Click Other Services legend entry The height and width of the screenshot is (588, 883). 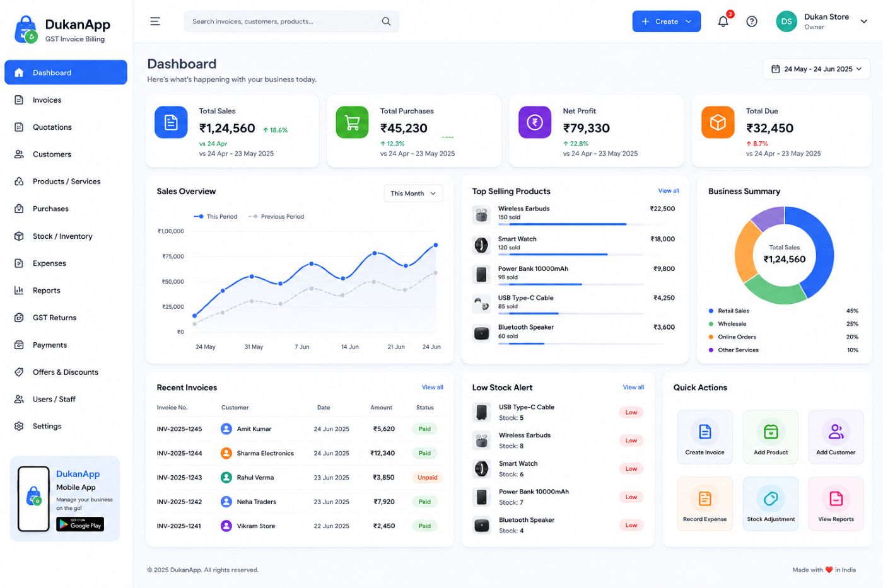(x=783, y=350)
